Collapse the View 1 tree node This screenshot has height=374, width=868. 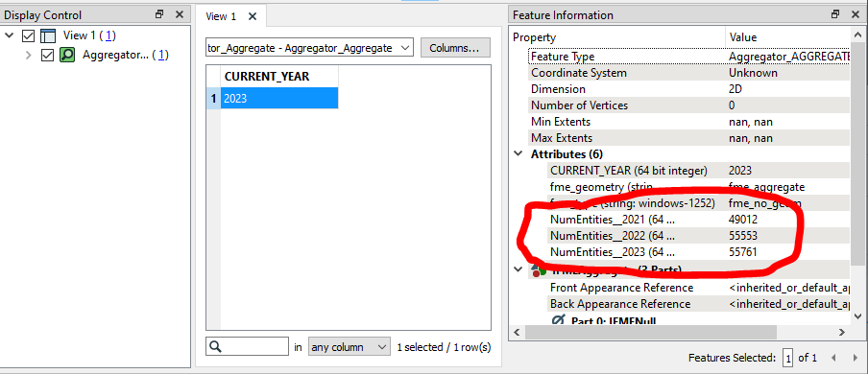point(9,35)
